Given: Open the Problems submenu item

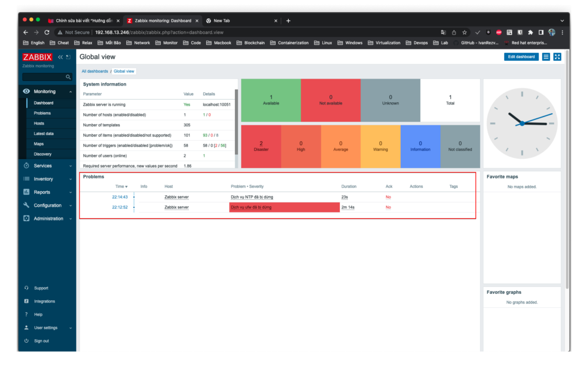Looking at the screenshot, I should click(x=42, y=113).
